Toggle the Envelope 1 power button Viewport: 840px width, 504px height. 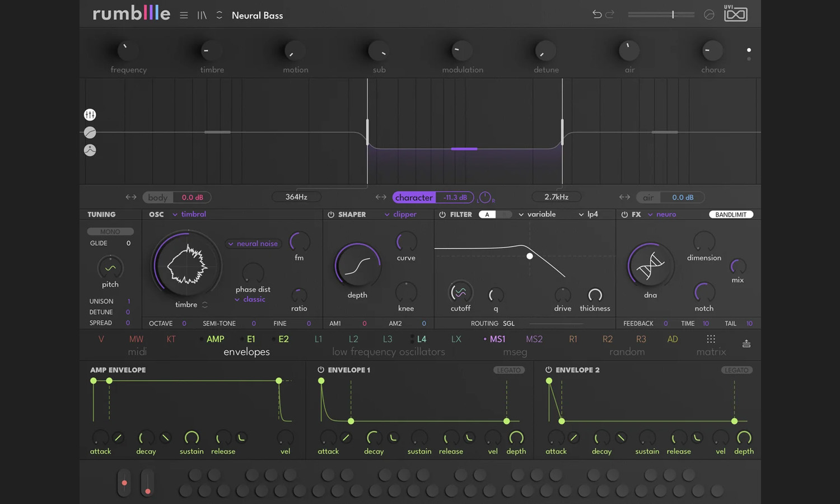coord(321,370)
